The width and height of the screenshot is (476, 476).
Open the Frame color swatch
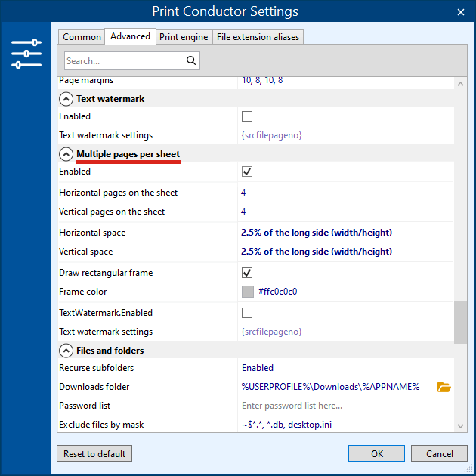pos(248,292)
